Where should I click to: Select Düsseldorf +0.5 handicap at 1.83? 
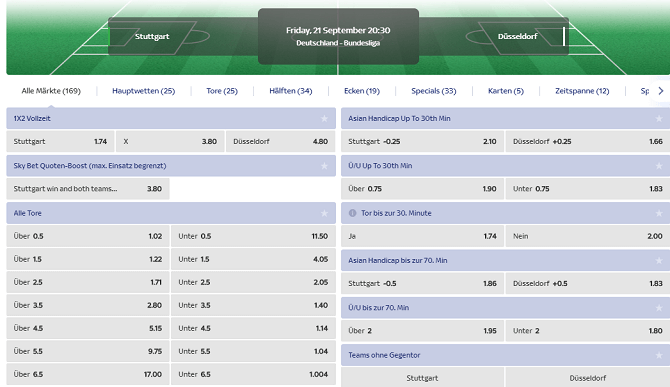coord(588,284)
